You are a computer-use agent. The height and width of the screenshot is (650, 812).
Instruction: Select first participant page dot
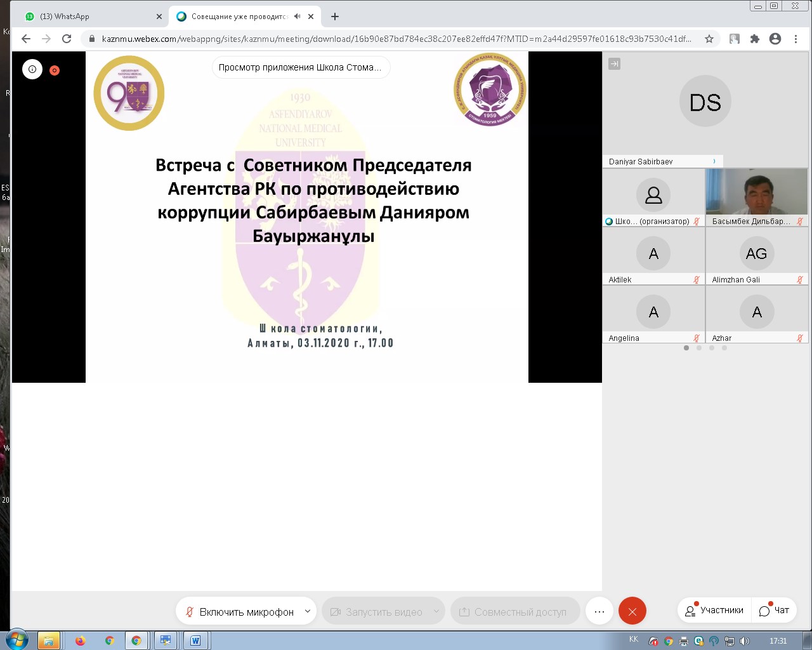(x=686, y=348)
